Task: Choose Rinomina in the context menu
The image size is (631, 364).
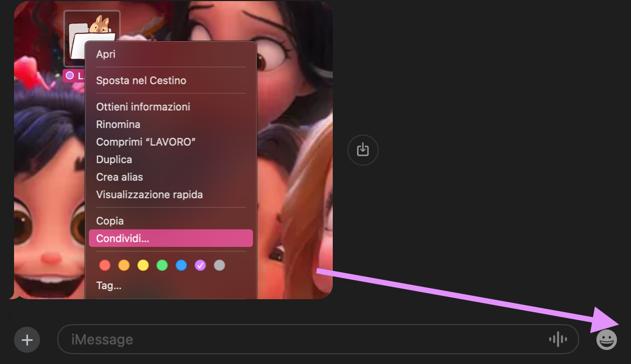Action: 118,124
